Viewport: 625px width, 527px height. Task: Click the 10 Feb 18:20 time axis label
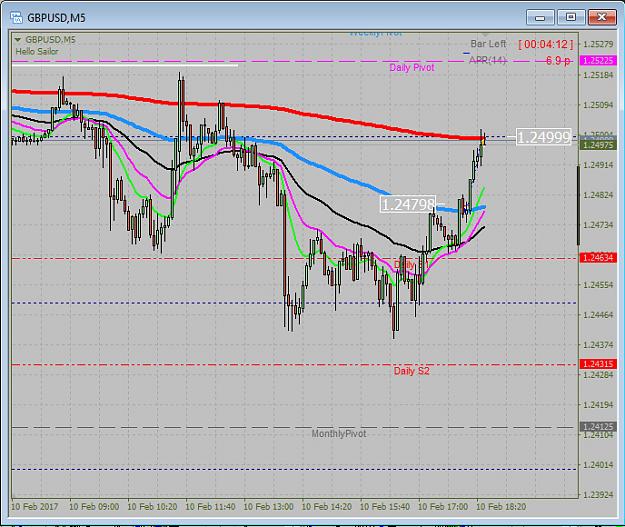tap(501, 507)
